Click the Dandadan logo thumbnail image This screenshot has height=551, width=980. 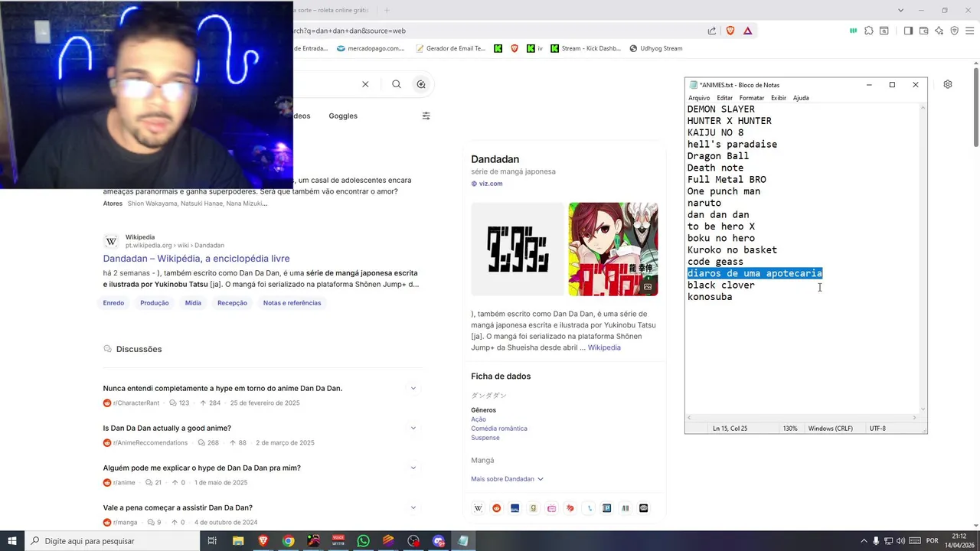pos(518,249)
